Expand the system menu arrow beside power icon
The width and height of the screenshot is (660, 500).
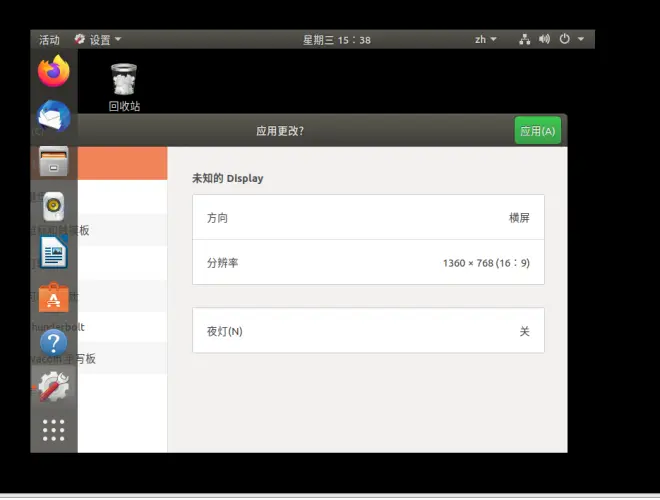pos(581,39)
